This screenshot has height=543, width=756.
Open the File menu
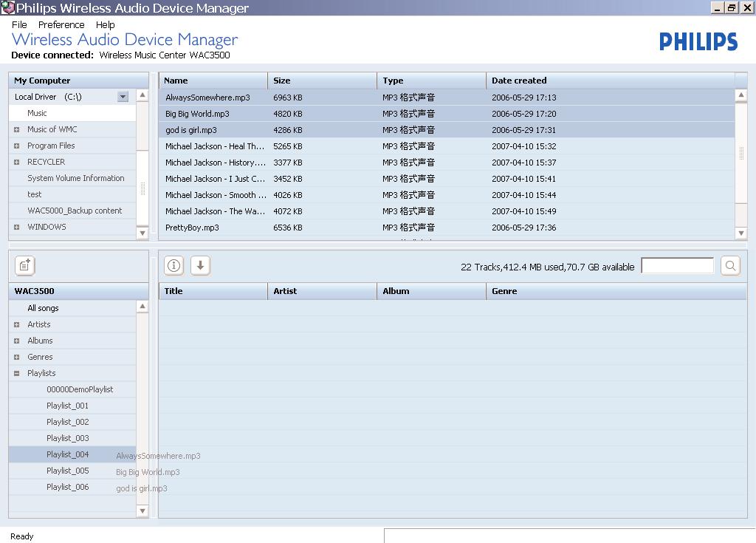click(x=19, y=24)
